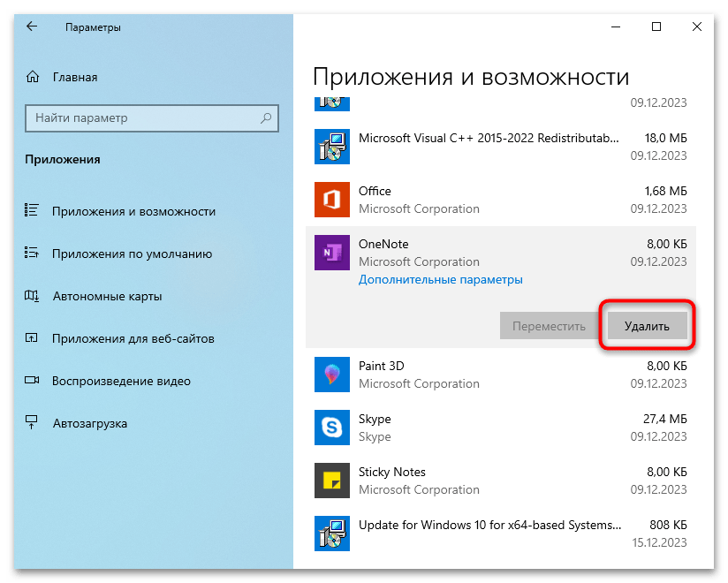Click the OneNote purple icon
Viewport: 728px width, 583px height.
point(332,253)
